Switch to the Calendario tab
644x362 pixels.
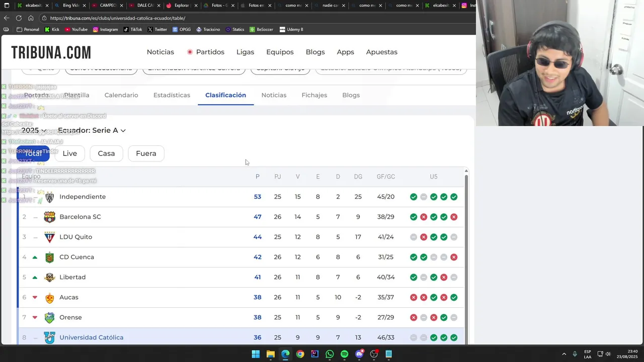pyautogui.click(x=121, y=95)
